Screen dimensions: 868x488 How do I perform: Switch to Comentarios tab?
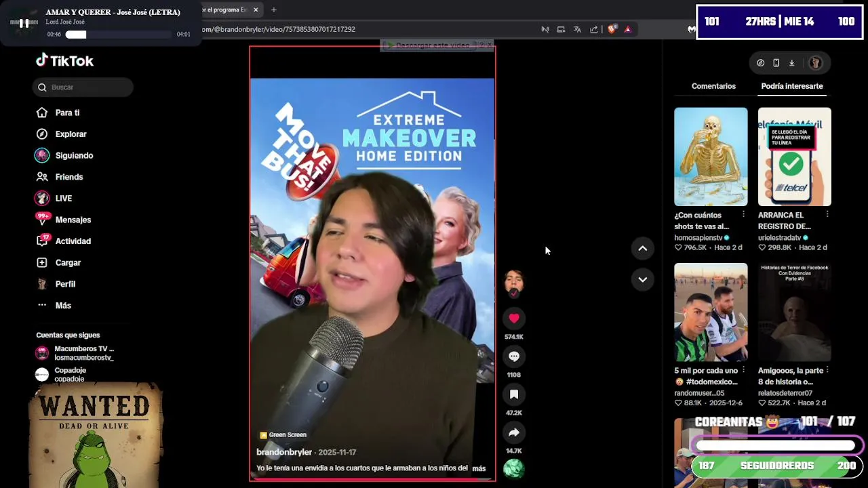713,86
